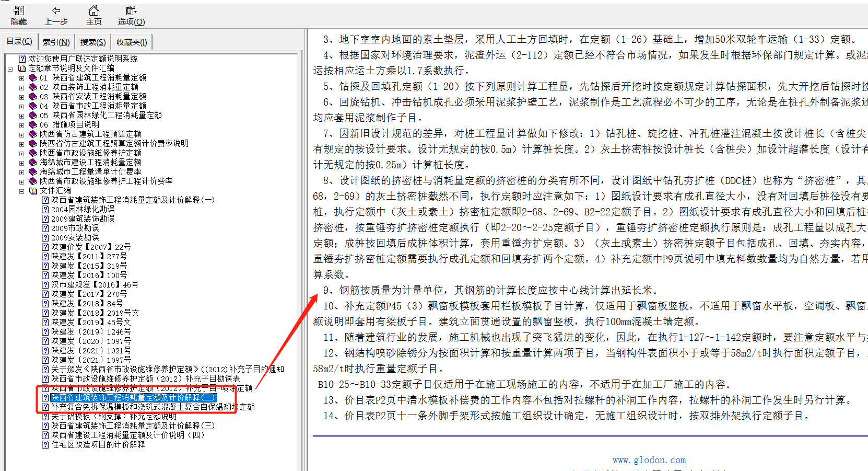Select highlighted 陕西省建筑装饰工程消耗量定额及计价解释(二)
The width and height of the screenshot is (868, 471).
133,397
